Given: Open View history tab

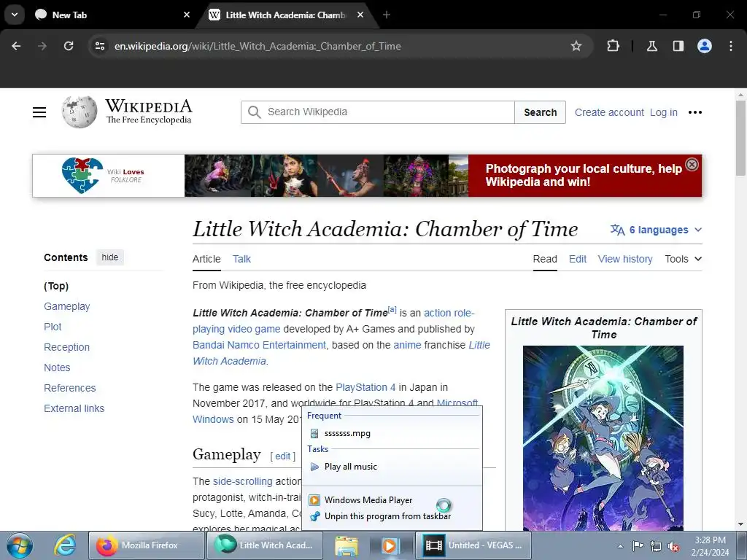Looking at the screenshot, I should click(625, 259).
